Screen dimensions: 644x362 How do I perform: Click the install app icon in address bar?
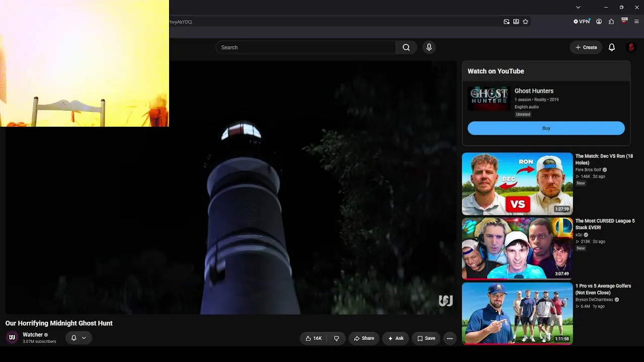(x=516, y=22)
